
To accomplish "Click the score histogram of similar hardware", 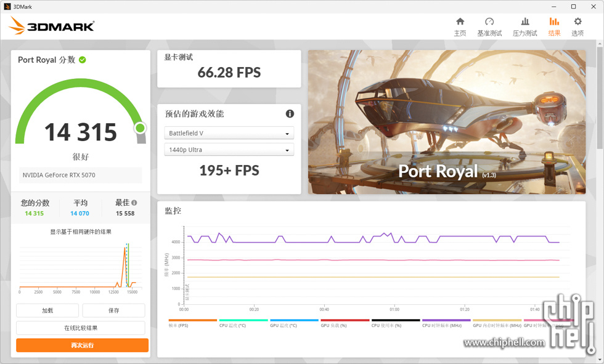I will (80, 265).
